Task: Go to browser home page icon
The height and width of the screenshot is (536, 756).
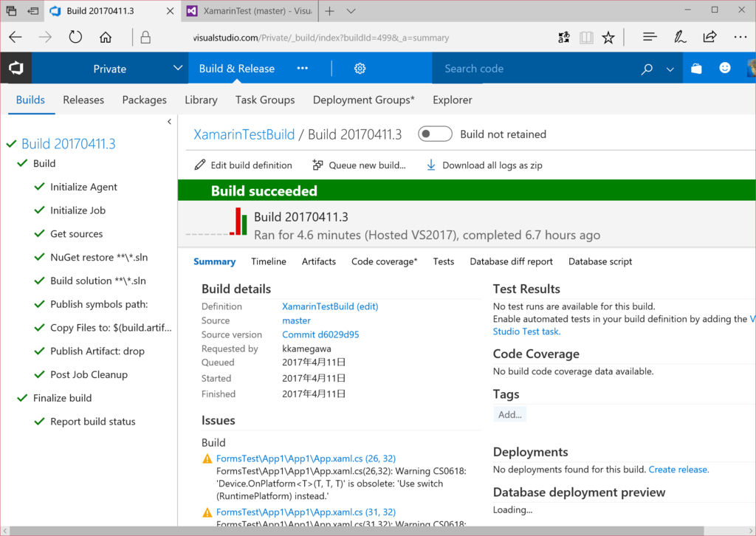Action: [x=106, y=37]
